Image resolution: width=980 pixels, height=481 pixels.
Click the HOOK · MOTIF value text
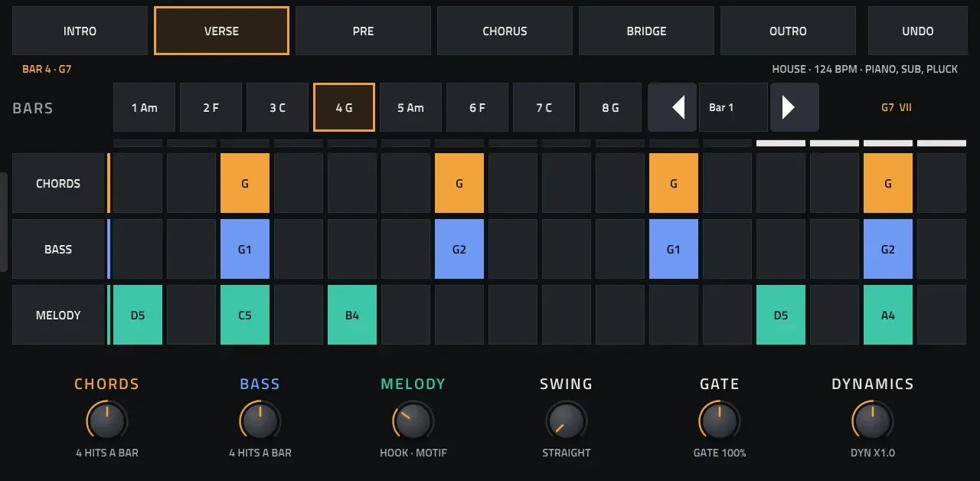coord(413,453)
